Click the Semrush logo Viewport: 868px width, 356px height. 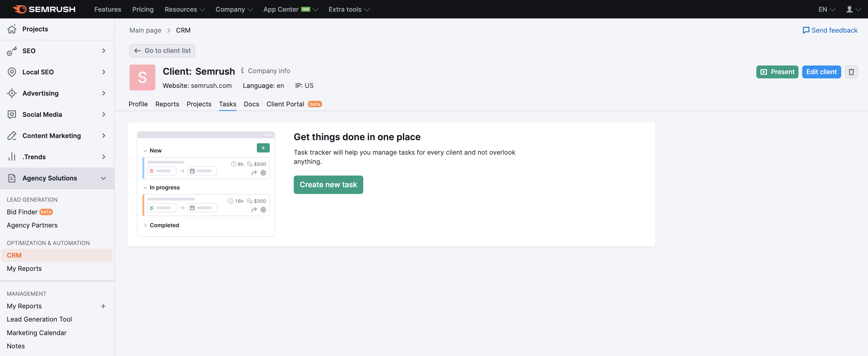pos(44,9)
